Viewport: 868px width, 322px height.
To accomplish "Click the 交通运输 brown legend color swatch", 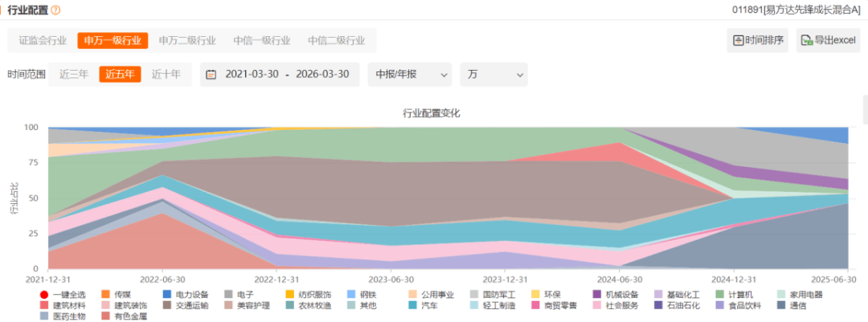I will [167, 305].
